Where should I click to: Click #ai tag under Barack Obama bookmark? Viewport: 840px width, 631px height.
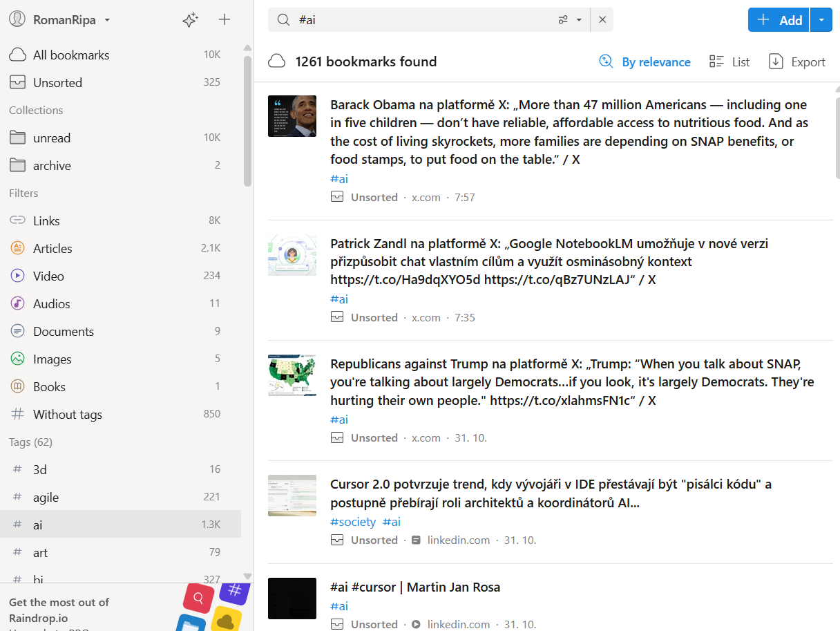pos(339,179)
